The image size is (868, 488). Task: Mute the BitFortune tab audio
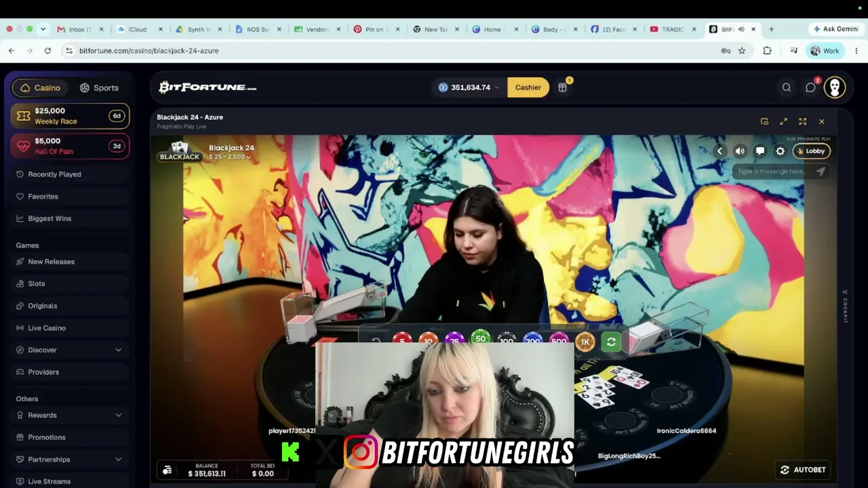pos(741,29)
